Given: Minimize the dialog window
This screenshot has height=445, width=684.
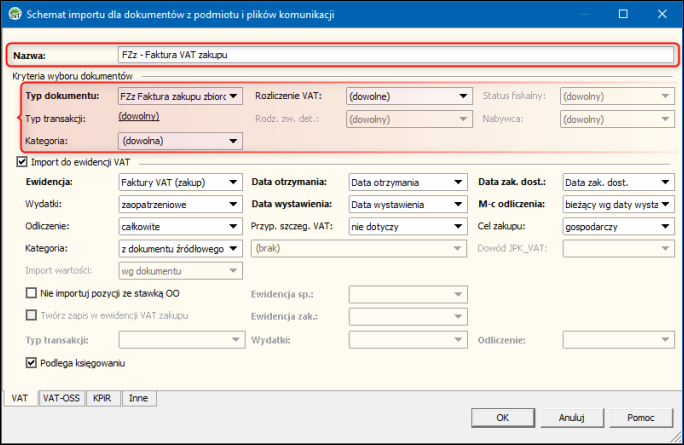Looking at the screenshot, I should (586, 15).
